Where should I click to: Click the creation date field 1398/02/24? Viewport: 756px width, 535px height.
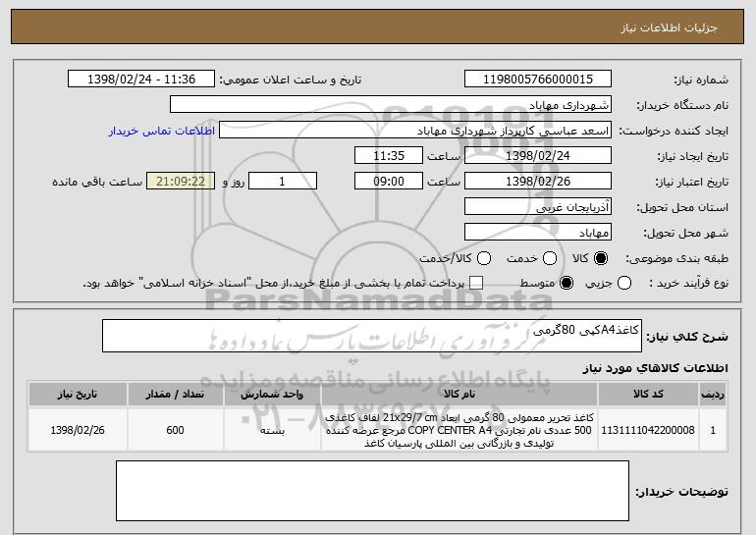point(538,156)
